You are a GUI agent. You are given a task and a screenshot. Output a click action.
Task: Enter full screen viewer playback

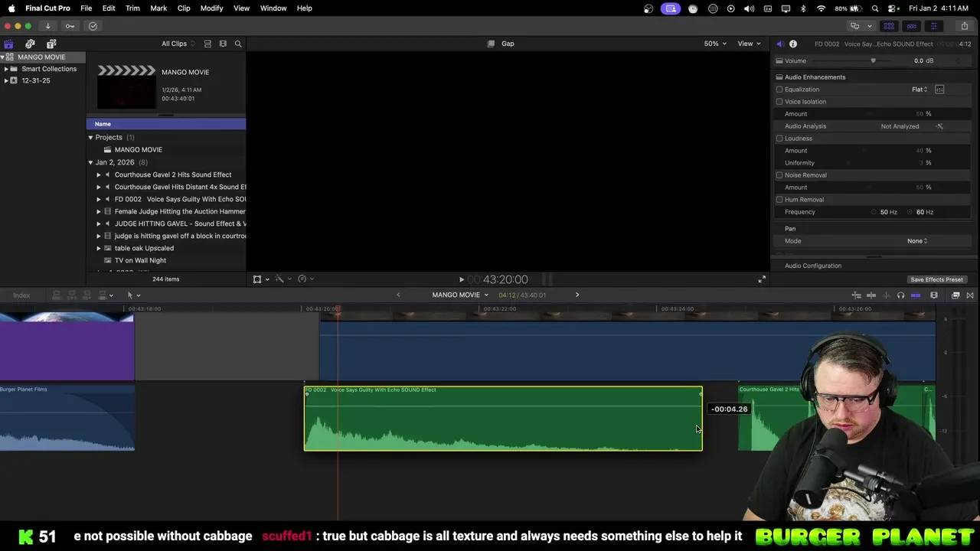762,279
